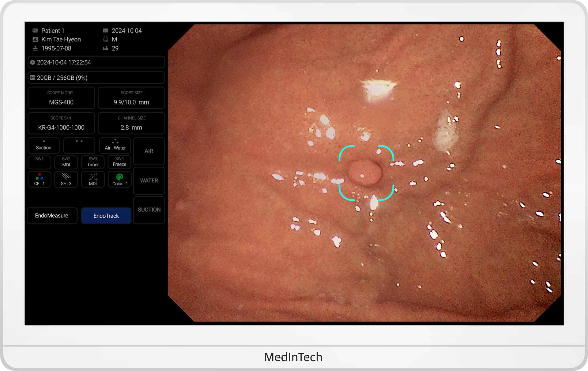This screenshot has width=588, height=371.
Task: Click the clock icon beside the timestamp
Action: (32, 62)
